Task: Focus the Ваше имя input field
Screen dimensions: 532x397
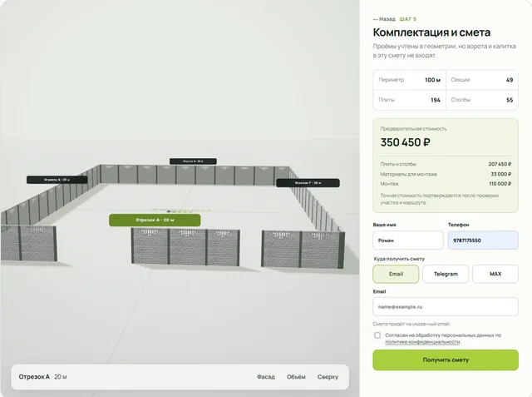Action: click(408, 240)
